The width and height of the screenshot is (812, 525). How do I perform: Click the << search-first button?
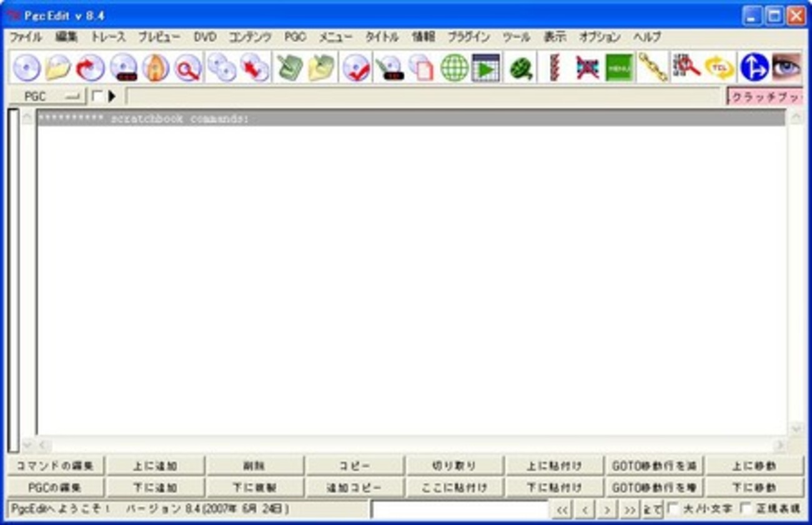point(562,509)
